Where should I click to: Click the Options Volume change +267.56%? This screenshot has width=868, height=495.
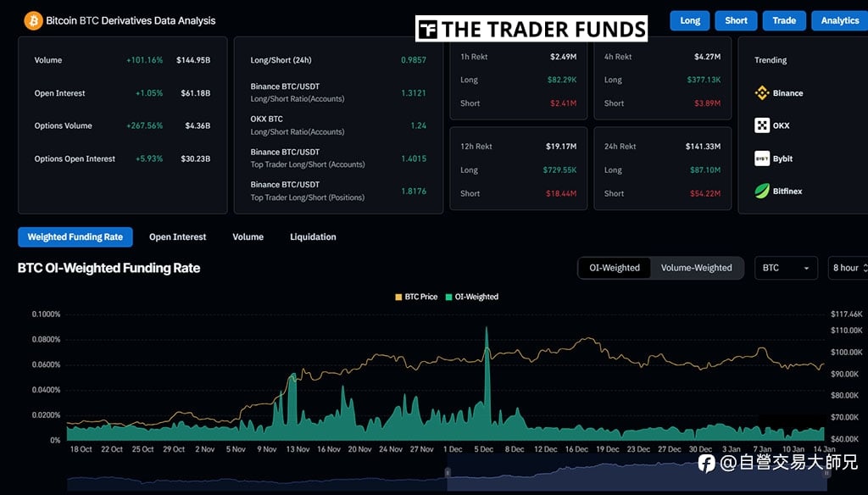click(x=144, y=125)
